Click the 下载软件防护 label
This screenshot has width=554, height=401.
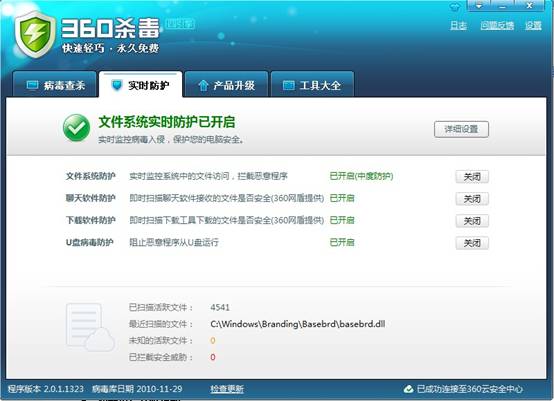91,220
